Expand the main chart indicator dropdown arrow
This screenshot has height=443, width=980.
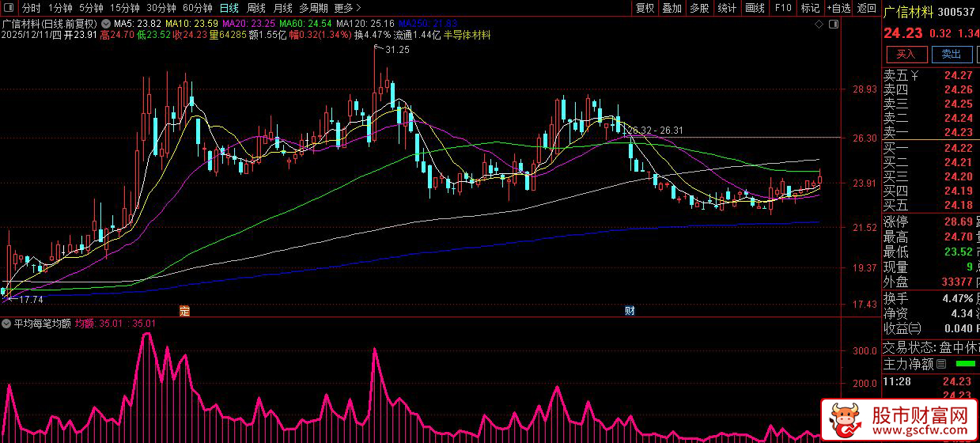pos(106,24)
